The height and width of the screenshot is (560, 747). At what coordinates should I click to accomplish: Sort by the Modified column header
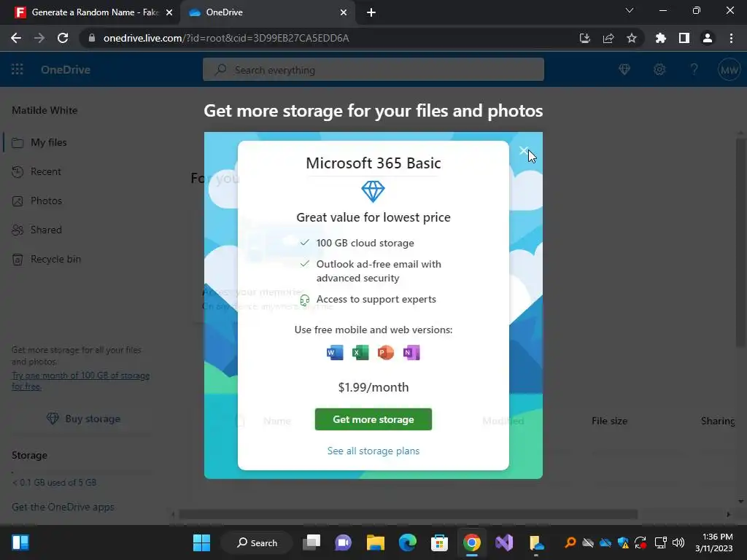503,421
